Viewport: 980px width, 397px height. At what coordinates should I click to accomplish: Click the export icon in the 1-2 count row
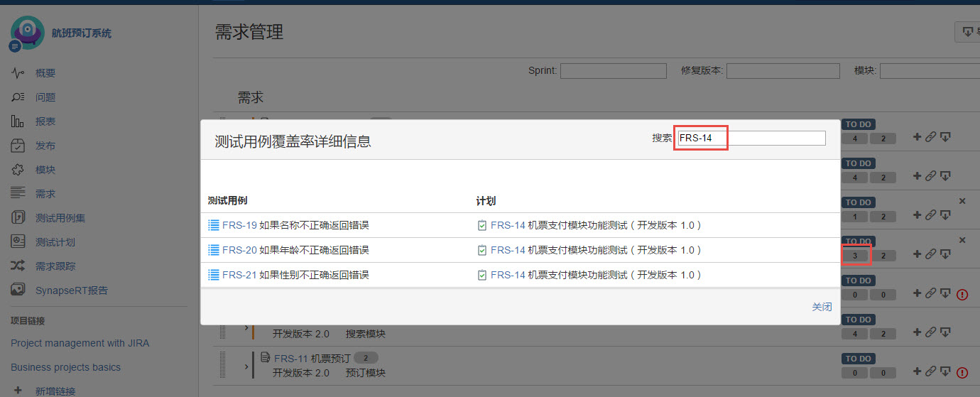pyautogui.click(x=945, y=215)
